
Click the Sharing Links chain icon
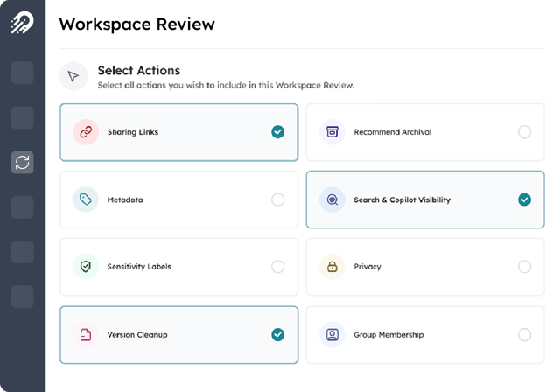coord(86,132)
